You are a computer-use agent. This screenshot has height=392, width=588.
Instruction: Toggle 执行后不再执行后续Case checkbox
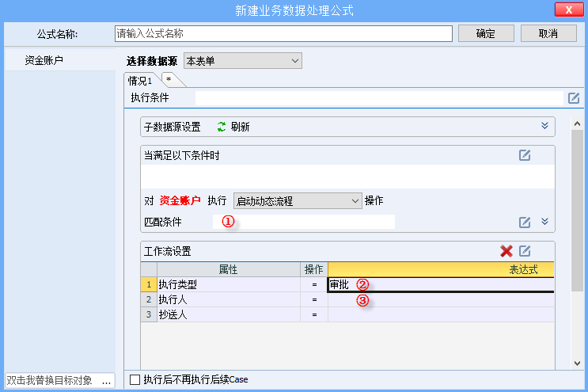(x=135, y=379)
